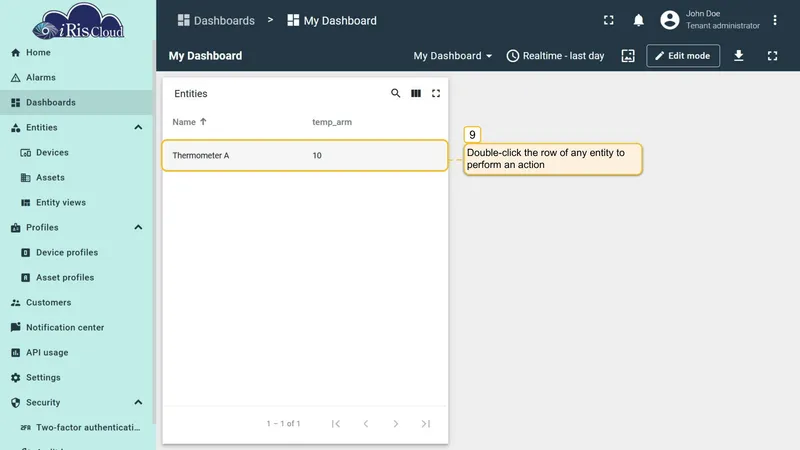Image resolution: width=800 pixels, height=450 pixels.
Task: Open Realtime - last day time window
Action: [555, 56]
